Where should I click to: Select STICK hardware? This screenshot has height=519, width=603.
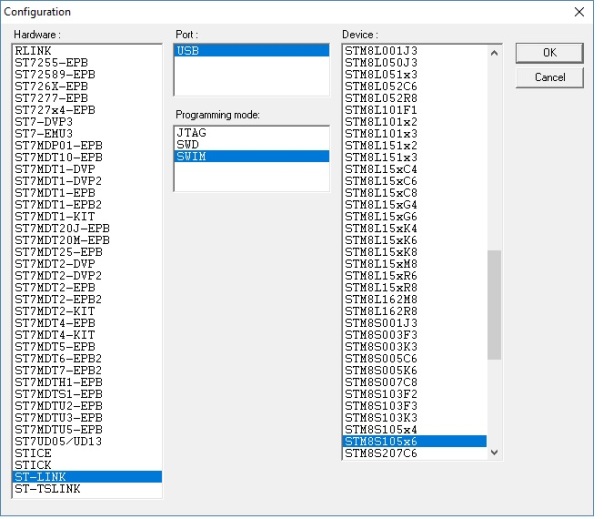(x=87, y=465)
